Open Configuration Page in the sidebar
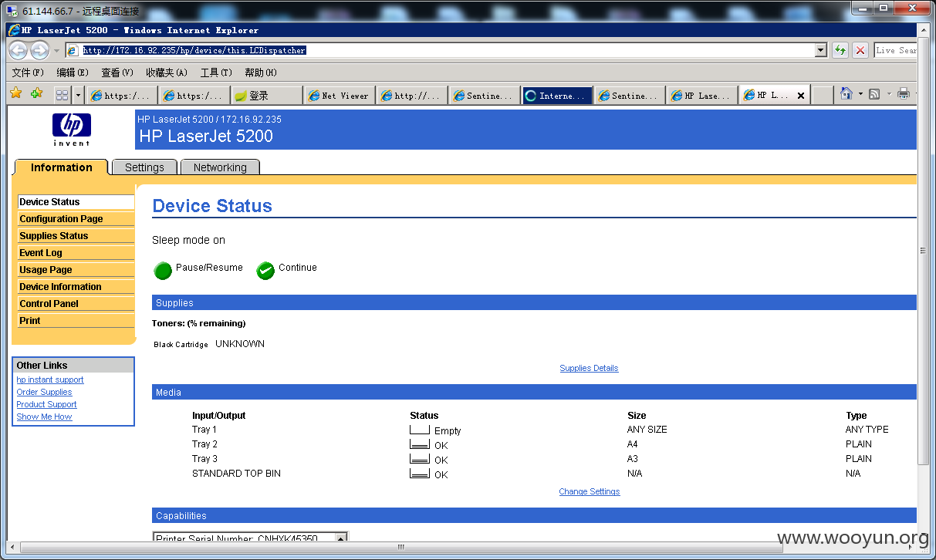The width and height of the screenshot is (936, 560). pos(76,219)
